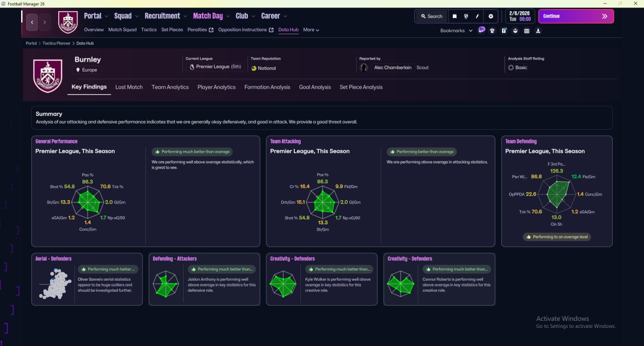Viewport: 644px width, 346px height.
Task: Open the General Performance card title
Action: tap(56, 141)
